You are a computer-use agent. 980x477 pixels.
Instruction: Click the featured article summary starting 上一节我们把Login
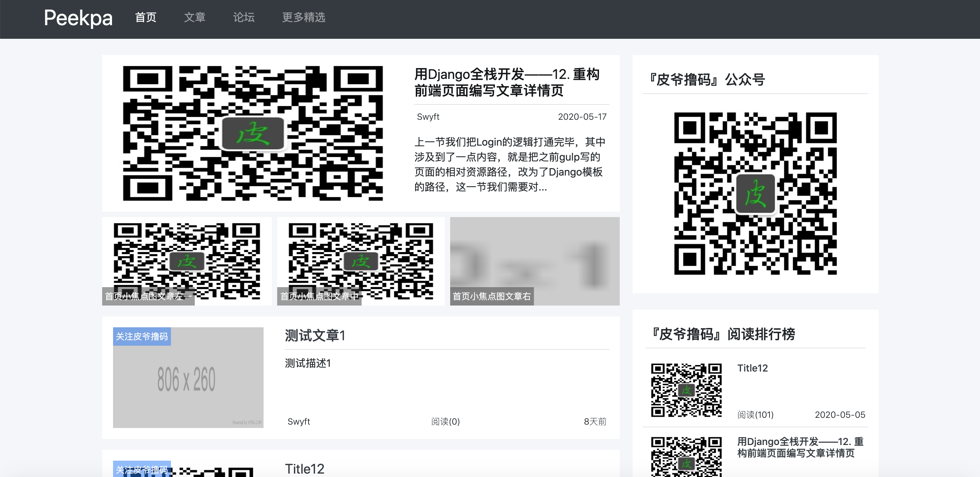[x=510, y=164]
